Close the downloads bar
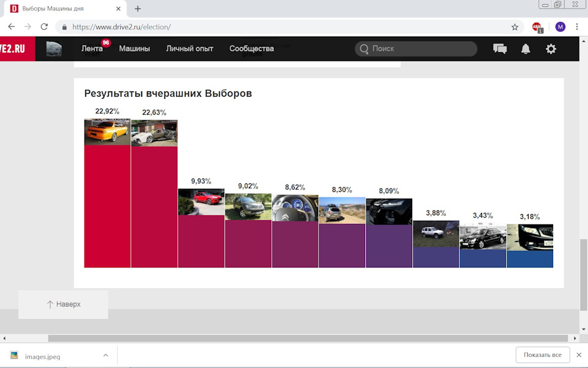 (579, 355)
